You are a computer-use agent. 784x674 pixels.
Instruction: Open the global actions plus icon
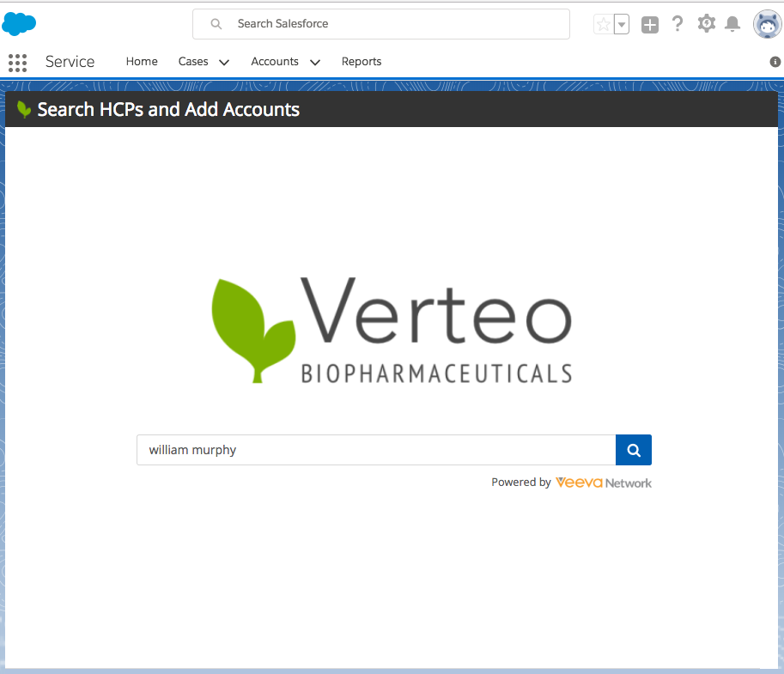coord(650,24)
